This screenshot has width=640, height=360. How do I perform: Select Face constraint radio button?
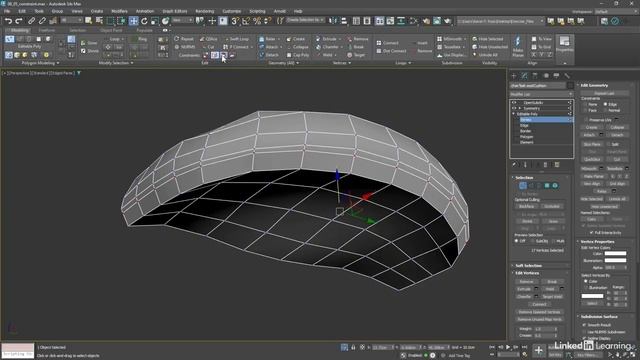click(586, 110)
